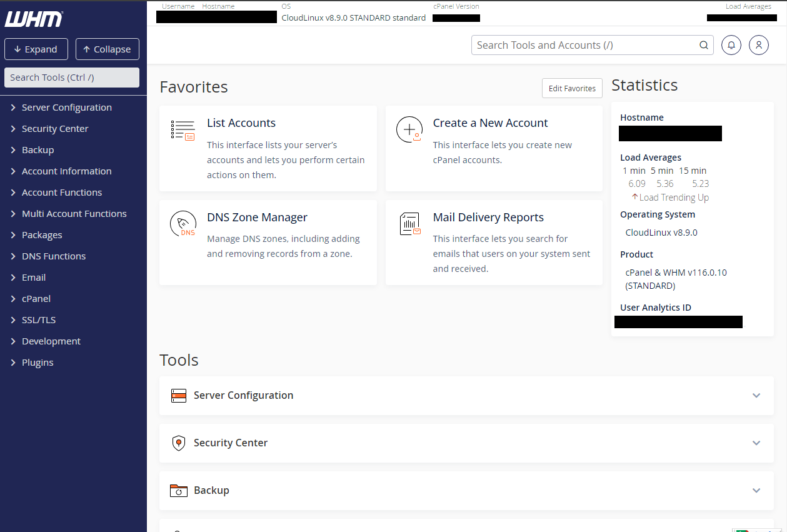Click the Backup tools heading
The height and width of the screenshot is (532, 787).
click(x=211, y=490)
